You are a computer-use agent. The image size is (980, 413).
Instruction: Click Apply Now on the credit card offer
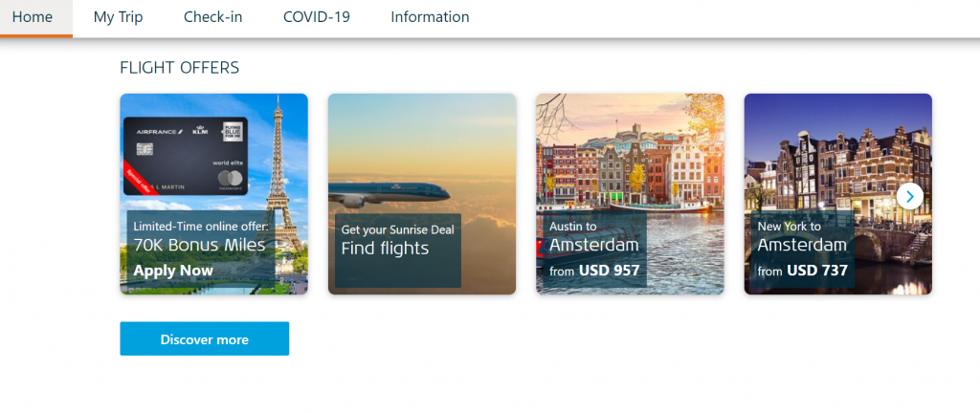[x=173, y=271]
